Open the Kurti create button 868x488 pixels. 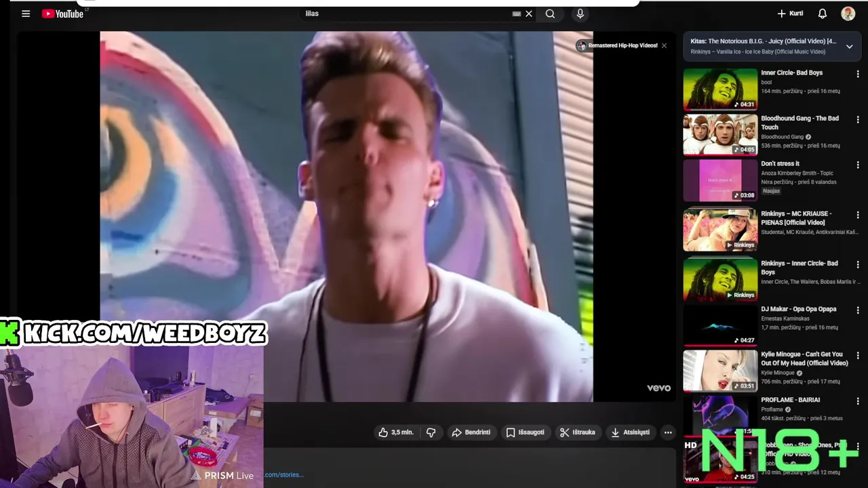[790, 14]
